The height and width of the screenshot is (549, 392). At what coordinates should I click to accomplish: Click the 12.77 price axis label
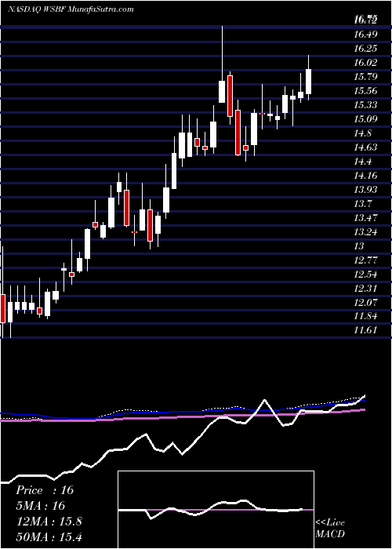pyautogui.click(x=366, y=260)
